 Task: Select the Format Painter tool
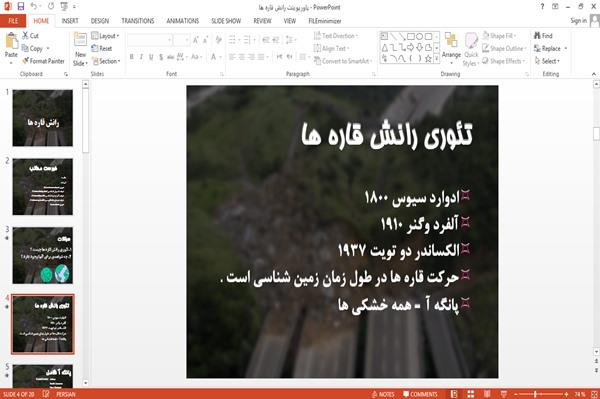(43, 61)
